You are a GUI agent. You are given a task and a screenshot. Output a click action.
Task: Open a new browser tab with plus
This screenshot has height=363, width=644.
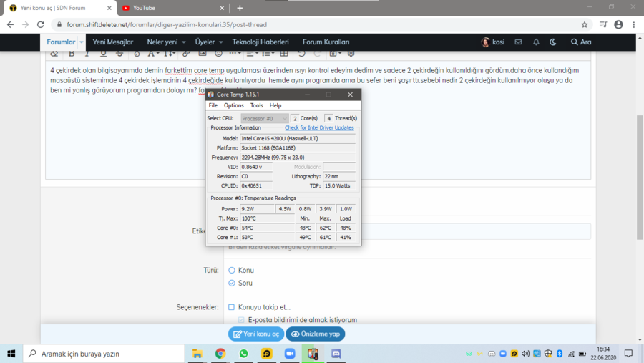click(x=240, y=8)
